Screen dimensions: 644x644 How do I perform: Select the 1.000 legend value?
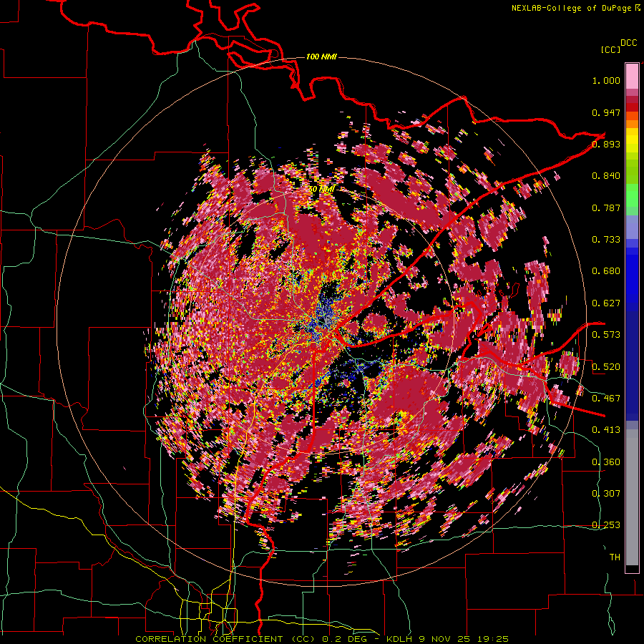(606, 80)
